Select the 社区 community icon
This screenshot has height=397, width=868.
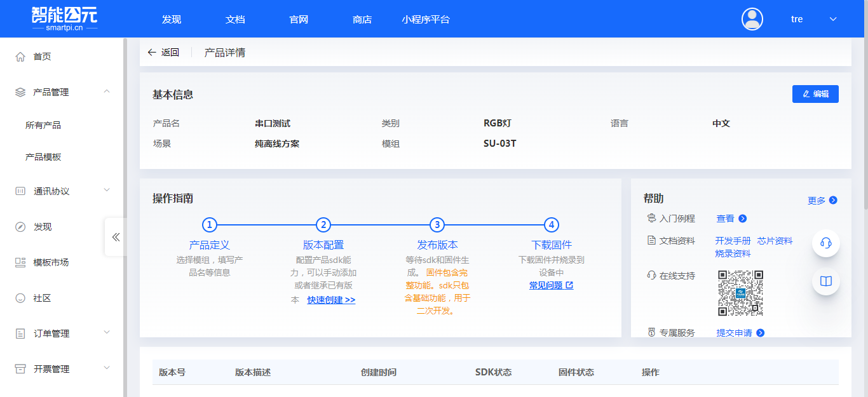[x=19, y=297]
